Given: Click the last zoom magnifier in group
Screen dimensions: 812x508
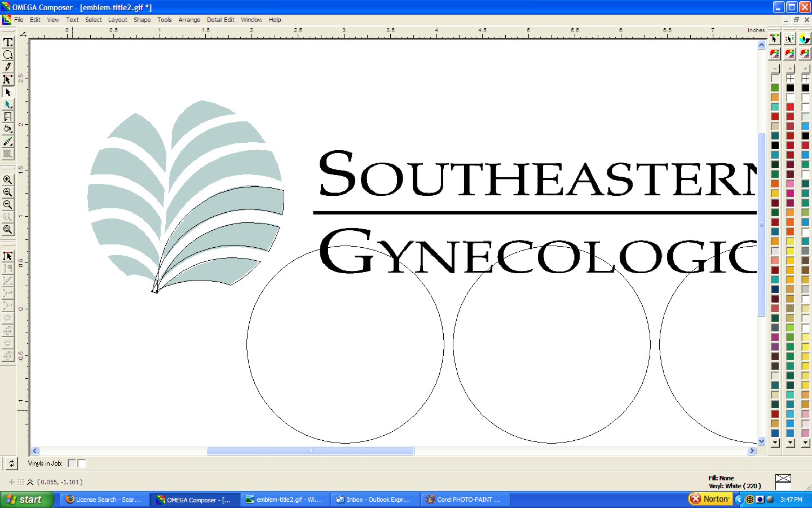Looking at the screenshot, I should point(8,230).
